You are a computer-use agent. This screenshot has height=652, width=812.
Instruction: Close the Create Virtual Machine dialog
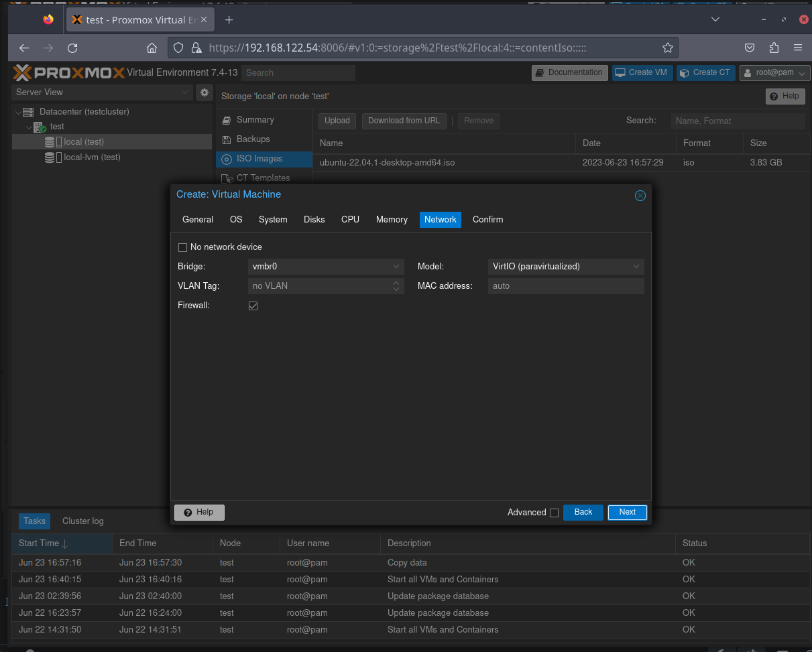pos(640,196)
